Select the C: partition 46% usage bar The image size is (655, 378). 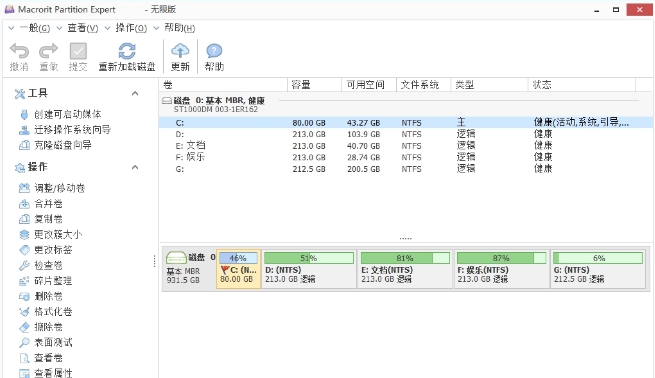[238, 258]
